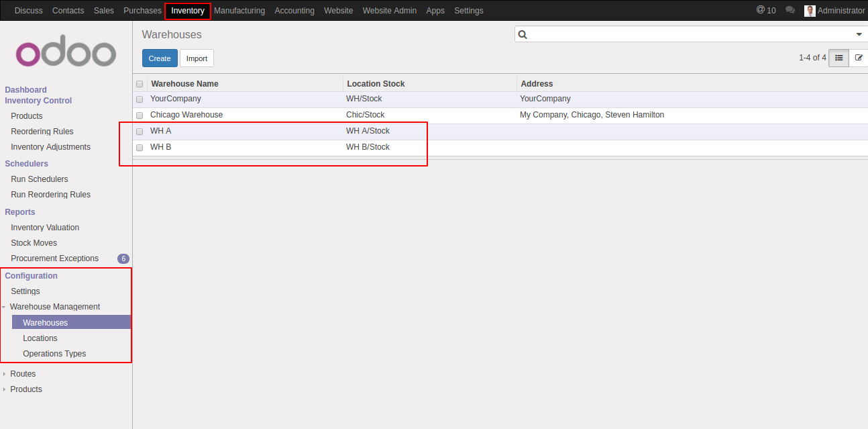Screen dimensions: 868x429
Task: Switch to form edit view icon
Action: 859,58
